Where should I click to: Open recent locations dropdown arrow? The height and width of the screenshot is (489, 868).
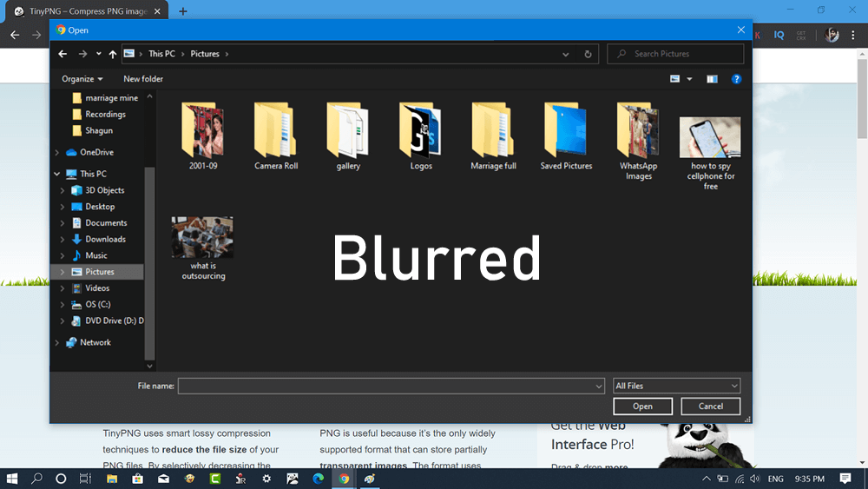pos(99,54)
